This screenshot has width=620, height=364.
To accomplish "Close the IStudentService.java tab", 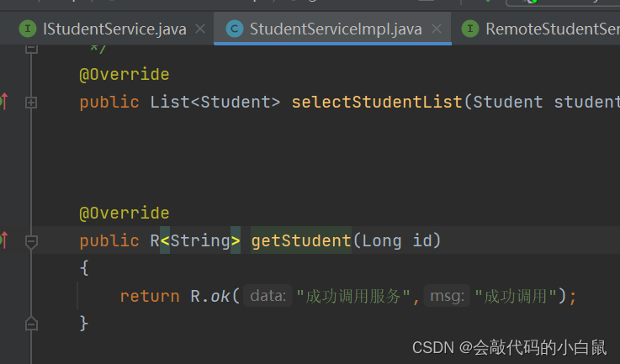I will [200, 29].
